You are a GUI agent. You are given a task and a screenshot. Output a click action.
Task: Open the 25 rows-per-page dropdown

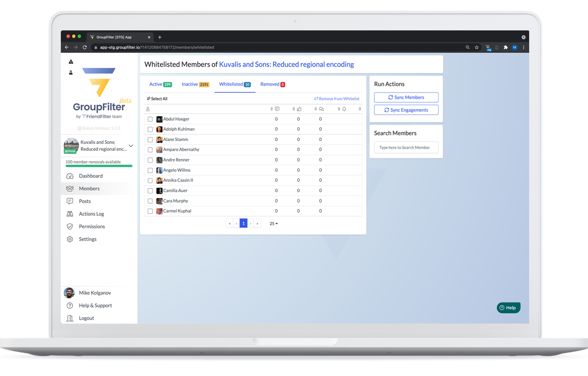click(x=273, y=223)
